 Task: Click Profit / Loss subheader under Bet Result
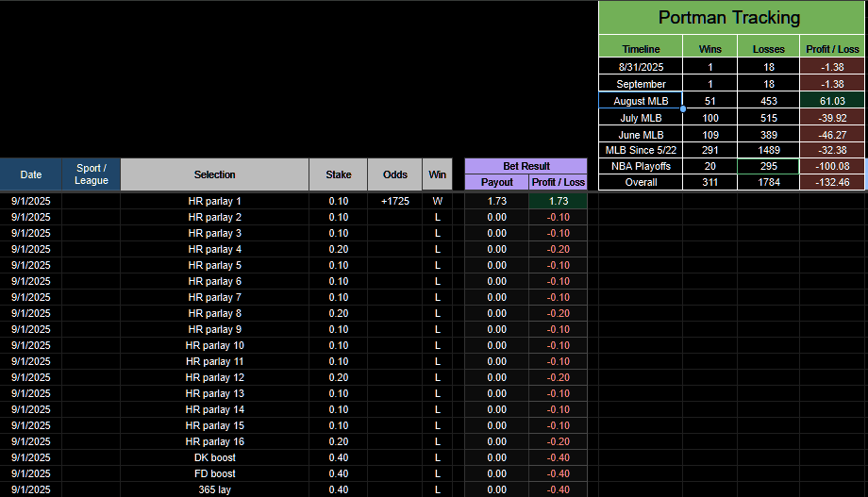558,182
